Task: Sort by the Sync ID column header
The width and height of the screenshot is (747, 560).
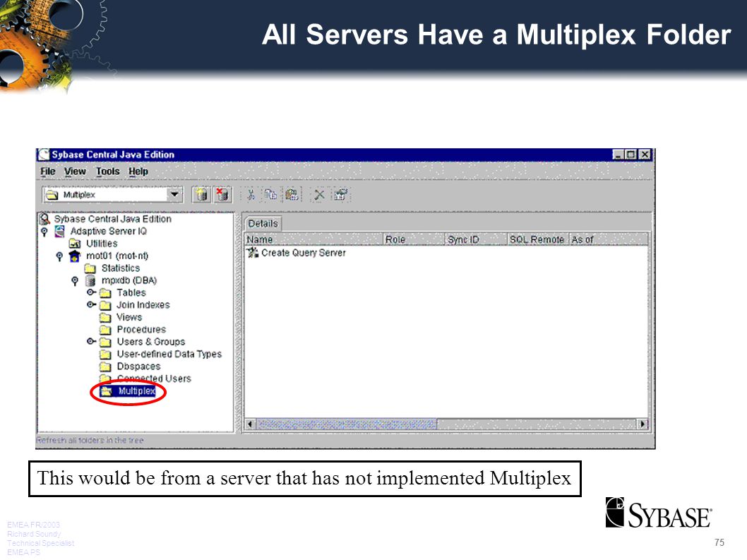Action: (477, 239)
